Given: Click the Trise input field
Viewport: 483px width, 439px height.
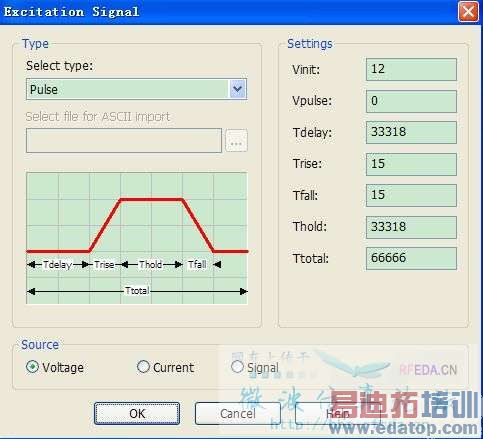Looking at the screenshot, I should (x=411, y=164).
